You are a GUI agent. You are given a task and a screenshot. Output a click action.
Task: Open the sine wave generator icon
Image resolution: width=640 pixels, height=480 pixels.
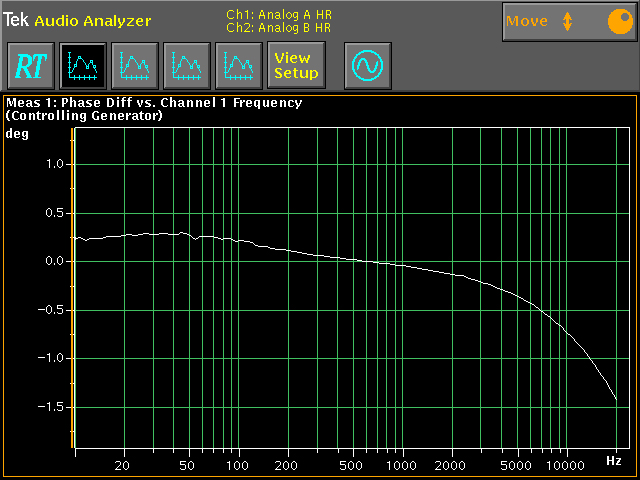pos(367,66)
